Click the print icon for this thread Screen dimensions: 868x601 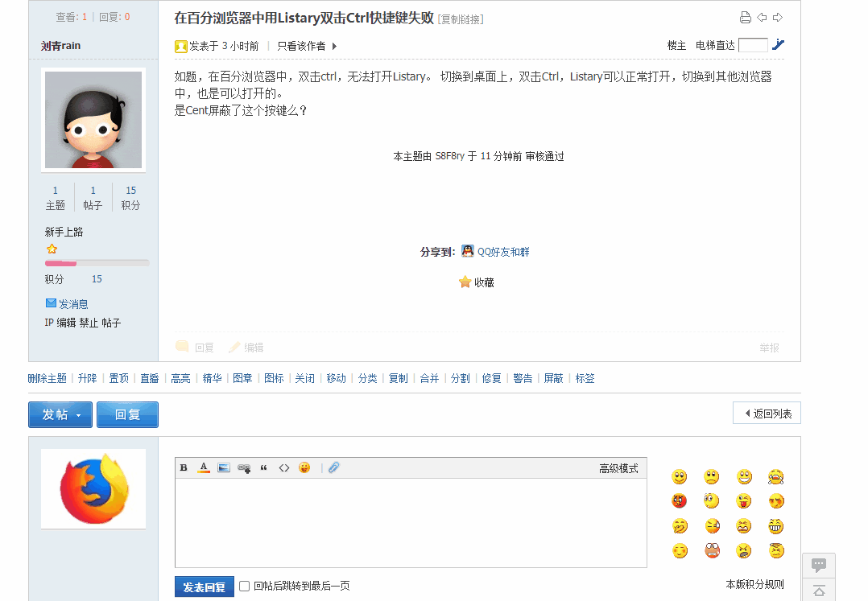pos(745,18)
